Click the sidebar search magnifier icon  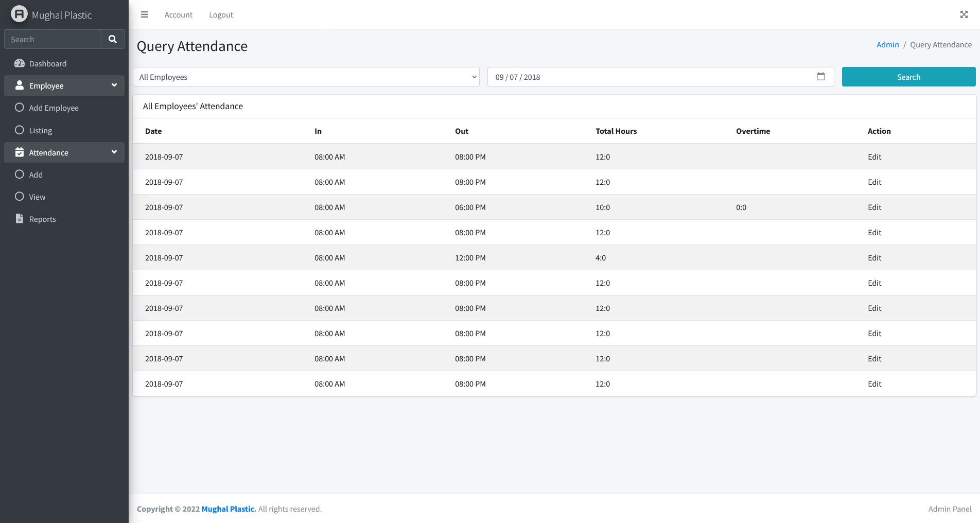[112, 39]
